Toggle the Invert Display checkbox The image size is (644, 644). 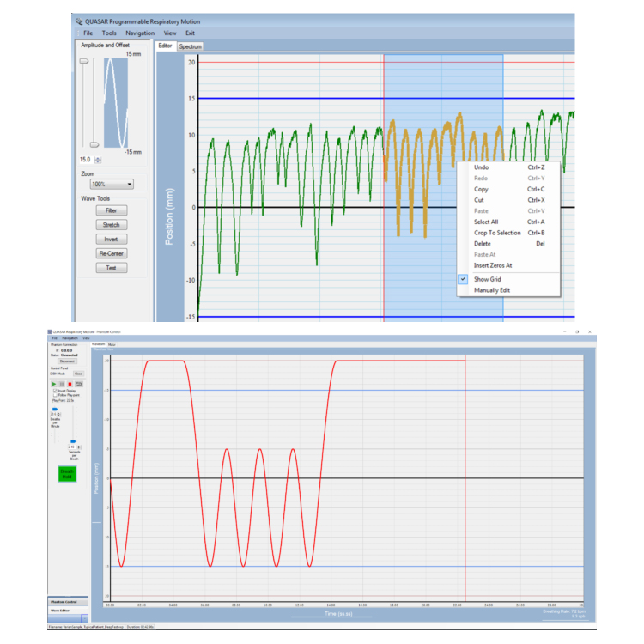[55, 389]
